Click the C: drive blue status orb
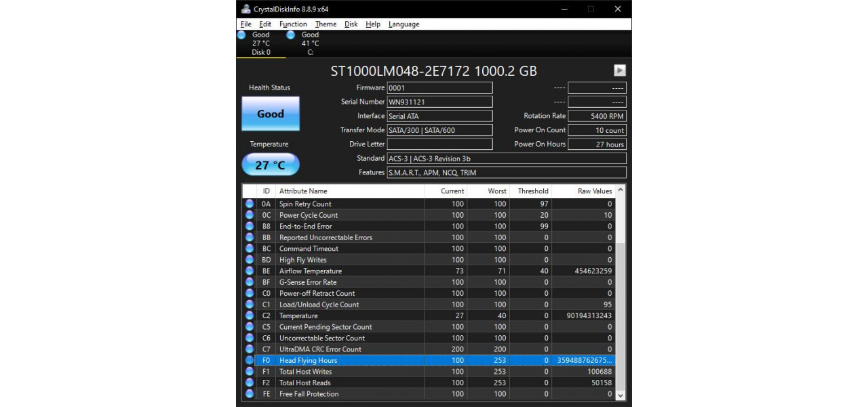Viewport: 868px width, 407px height. click(x=291, y=35)
